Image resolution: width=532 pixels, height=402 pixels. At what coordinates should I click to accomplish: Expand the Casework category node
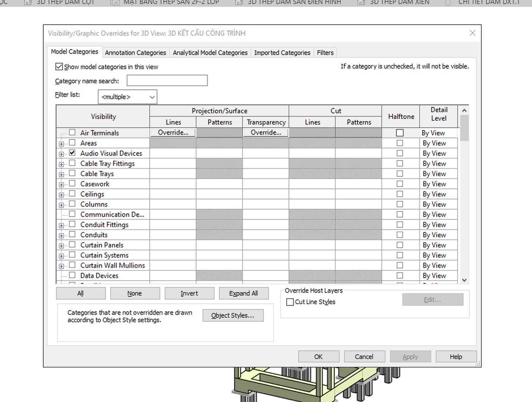(x=61, y=185)
